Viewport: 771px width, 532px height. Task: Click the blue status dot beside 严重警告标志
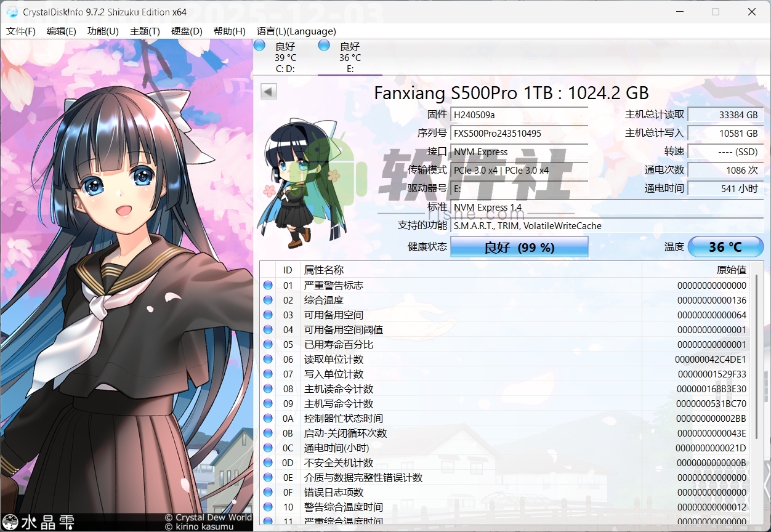coord(267,285)
